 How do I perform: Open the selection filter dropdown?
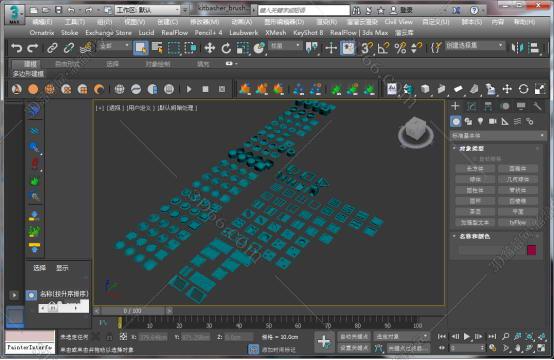114,46
